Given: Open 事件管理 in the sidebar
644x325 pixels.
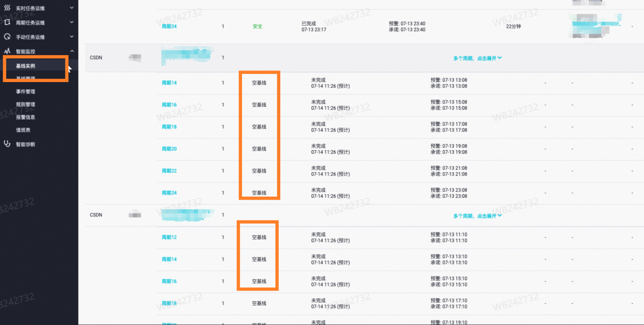Looking at the screenshot, I should [25, 92].
